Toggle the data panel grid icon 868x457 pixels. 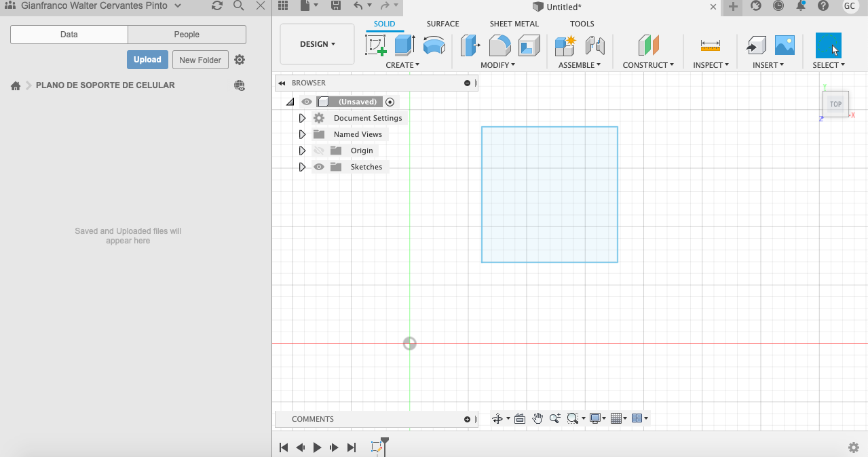[283, 6]
